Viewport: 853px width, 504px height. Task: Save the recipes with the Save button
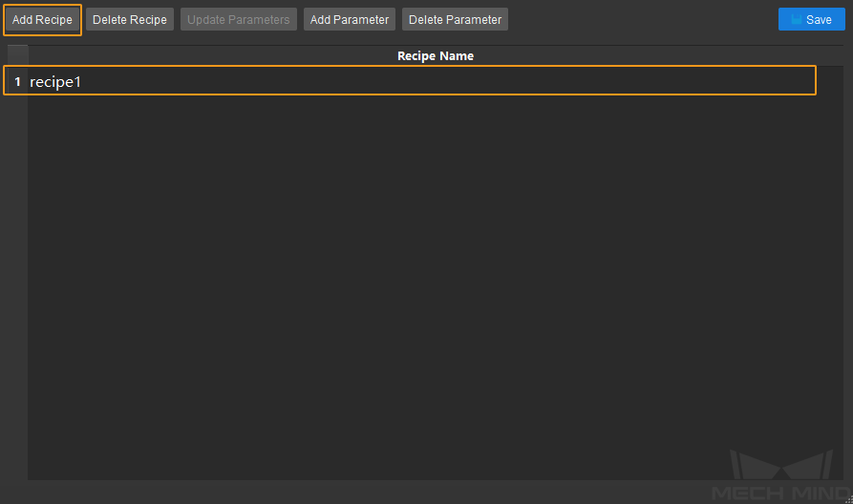(811, 20)
